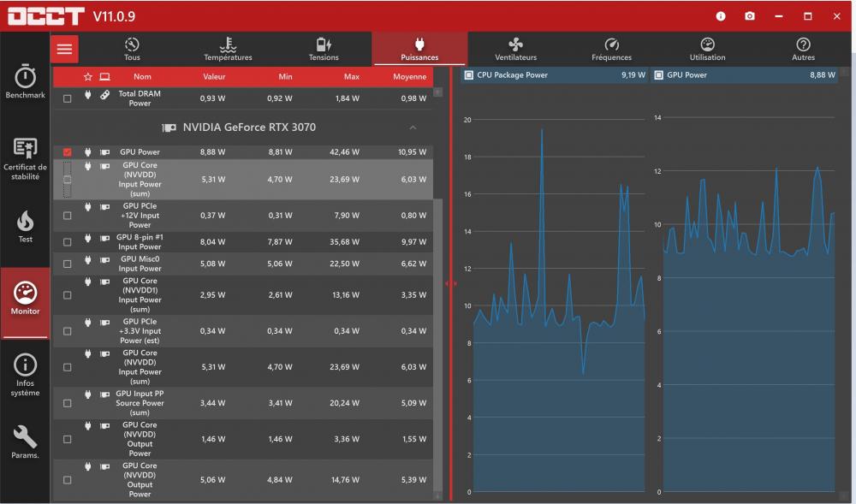856x504 pixels.
Task: Click the GPU Power graph area
Action: tap(748, 305)
